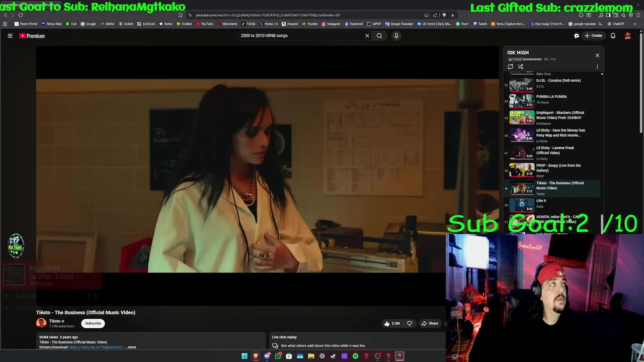Open the YouTube notifications bell
This screenshot has height=362, width=644.
(x=613, y=36)
